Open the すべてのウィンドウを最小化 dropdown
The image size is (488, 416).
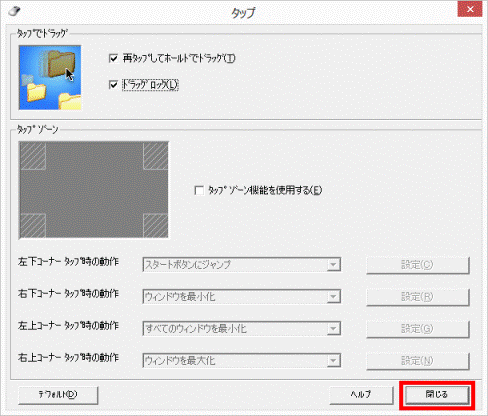pos(242,329)
